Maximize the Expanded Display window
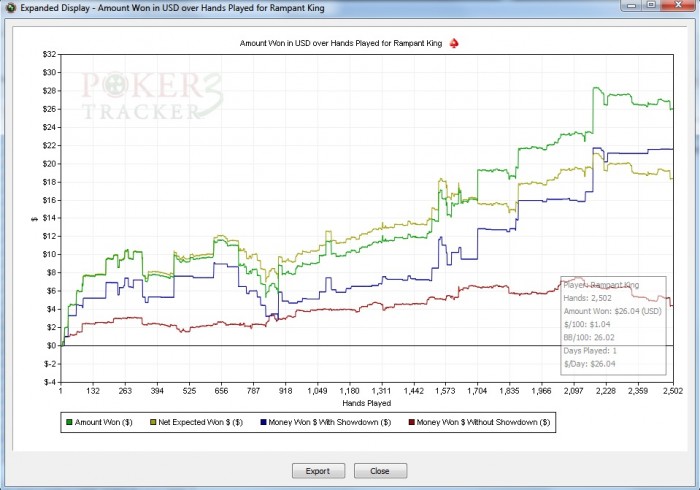 click(651, 5)
